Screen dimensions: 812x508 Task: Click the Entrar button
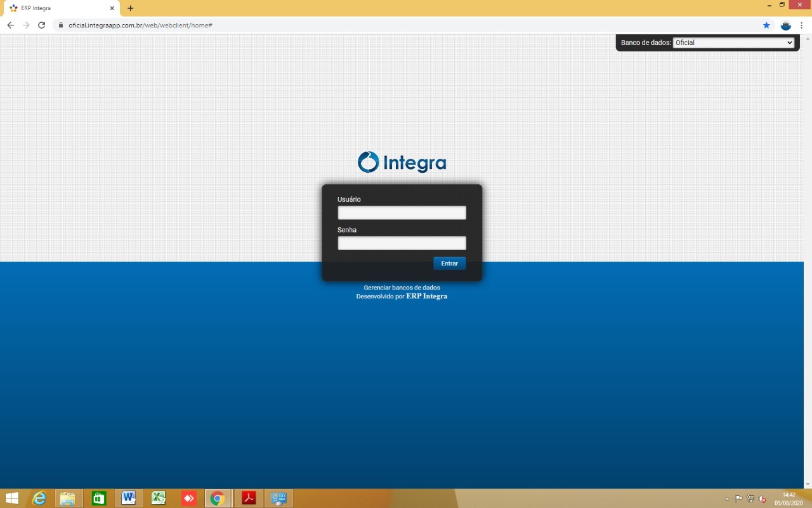449,264
